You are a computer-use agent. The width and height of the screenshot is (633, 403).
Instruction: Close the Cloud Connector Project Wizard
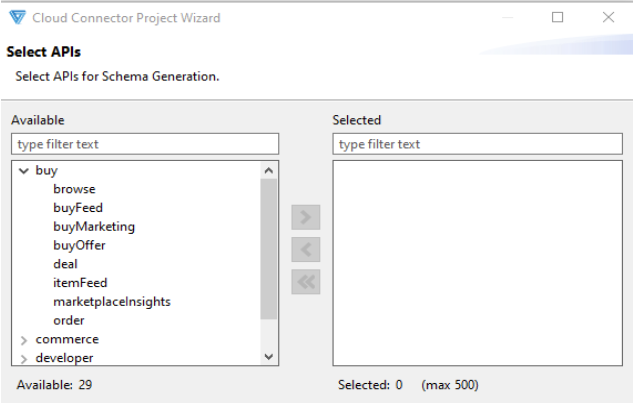608,17
